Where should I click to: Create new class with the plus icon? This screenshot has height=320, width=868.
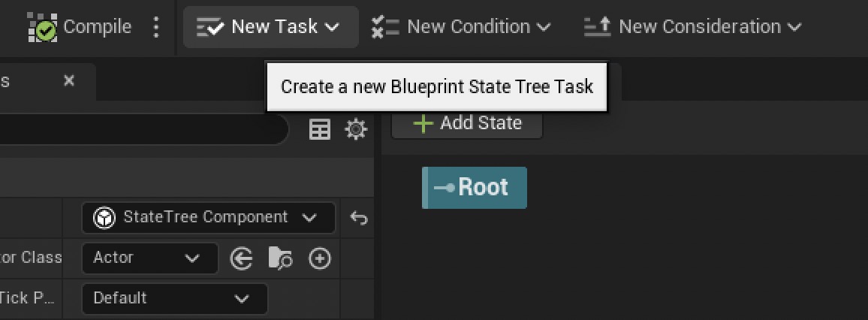pyautogui.click(x=320, y=259)
